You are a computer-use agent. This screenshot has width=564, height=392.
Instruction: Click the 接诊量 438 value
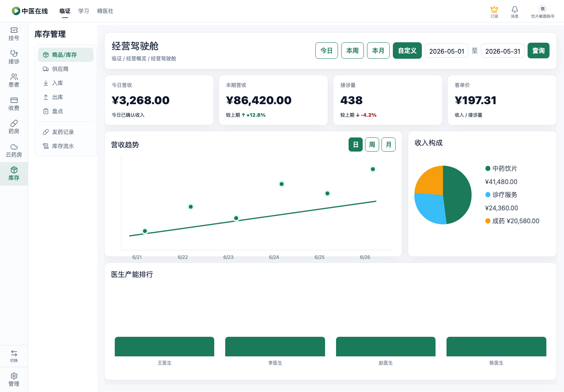pyautogui.click(x=352, y=100)
